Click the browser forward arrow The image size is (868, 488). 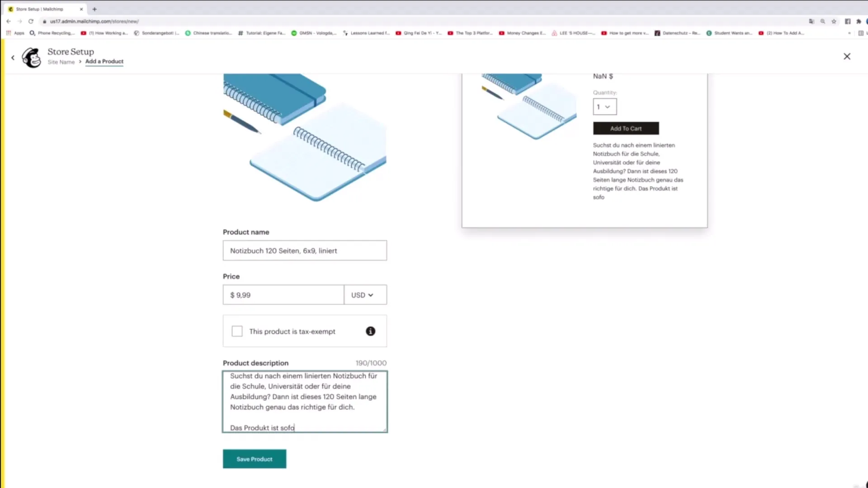(x=19, y=21)
